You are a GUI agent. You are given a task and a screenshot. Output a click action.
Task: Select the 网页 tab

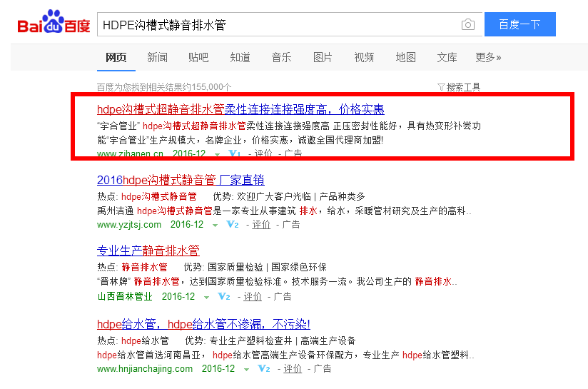pos(116,57)
